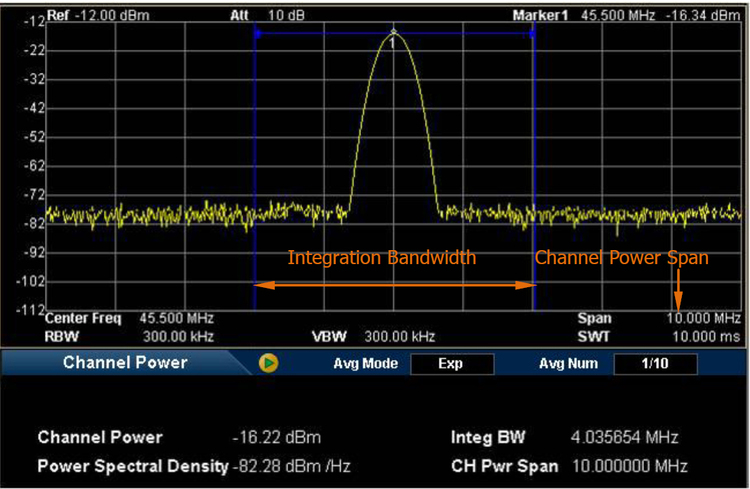Click the Avg Num 1/10 field

(x=654, y=364)
